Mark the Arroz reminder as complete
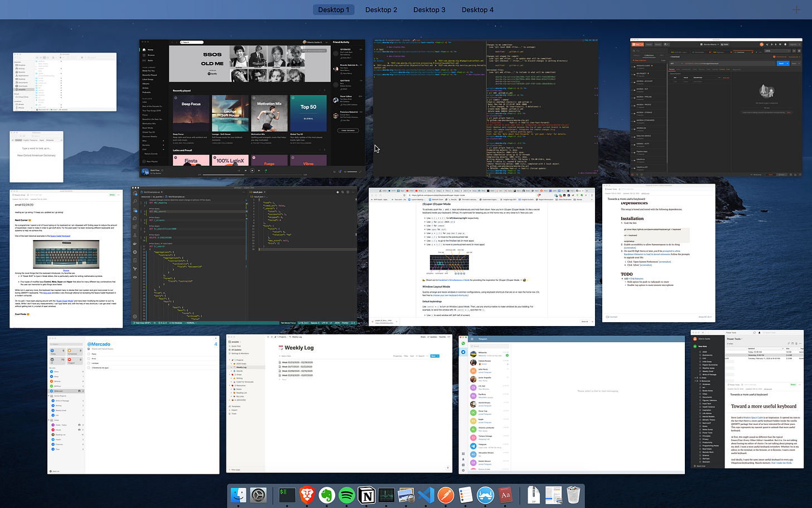812x508 pixels. pos(89,358)
